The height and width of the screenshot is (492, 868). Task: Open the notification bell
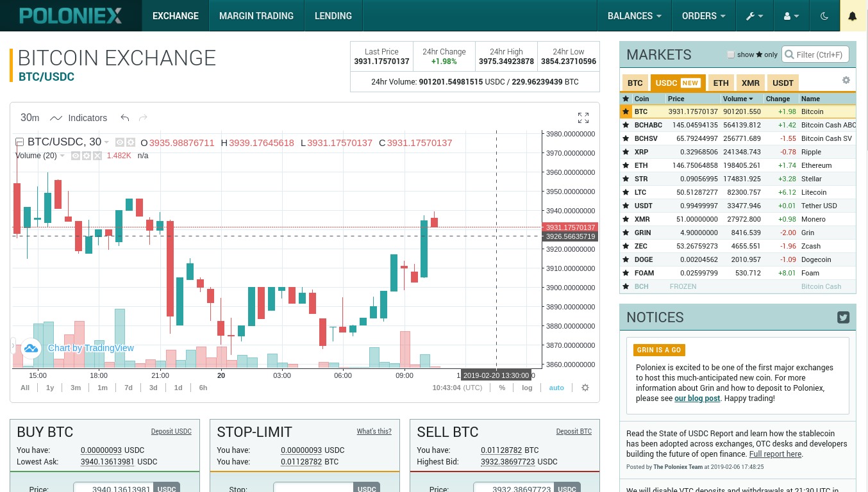click(x=853, y=15)
